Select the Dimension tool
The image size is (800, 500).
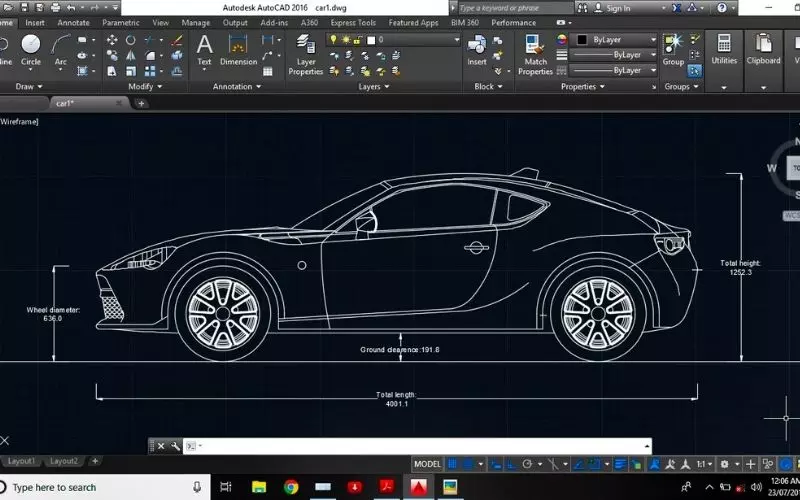(238, 50)
